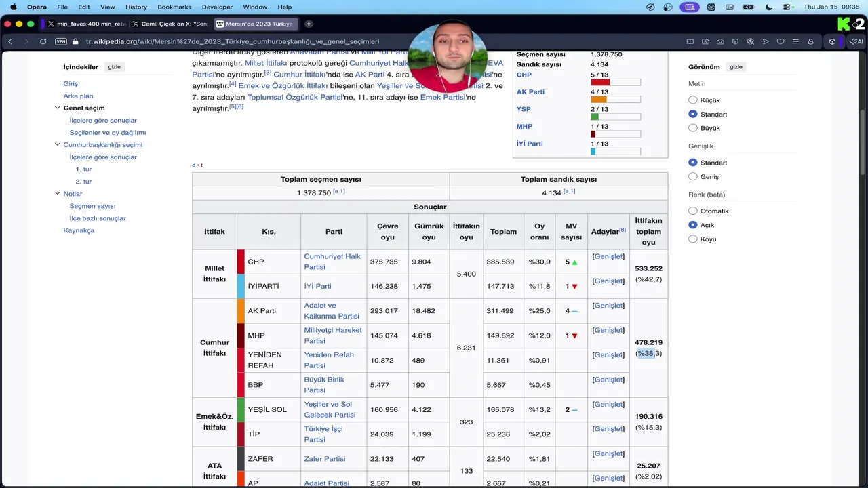This screenshot has height=488, width=868.
Task: Select the Otomatik color option
Action: pyautogui.click(x=693, y=211)
